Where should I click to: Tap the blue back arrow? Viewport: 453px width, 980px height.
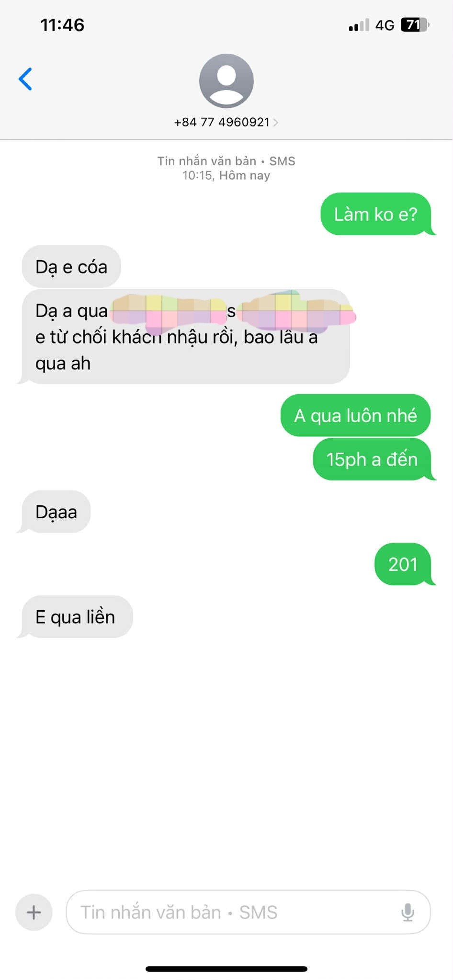point(25,79)
